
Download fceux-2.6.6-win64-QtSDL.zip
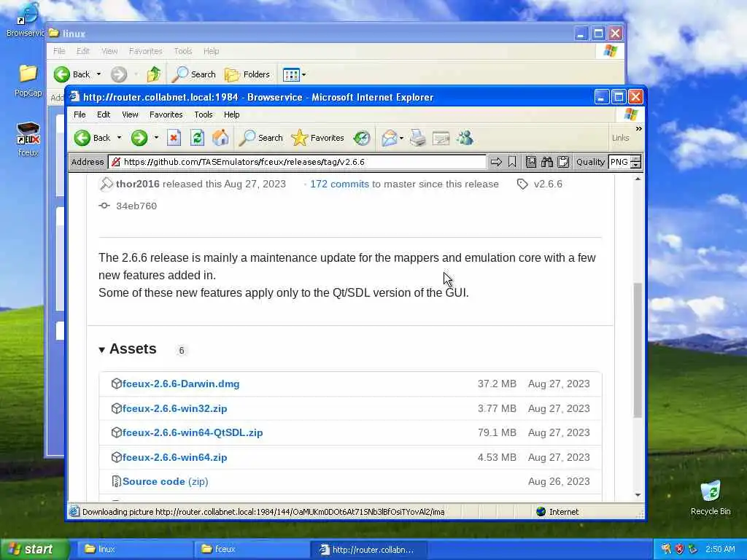point(193,433)
